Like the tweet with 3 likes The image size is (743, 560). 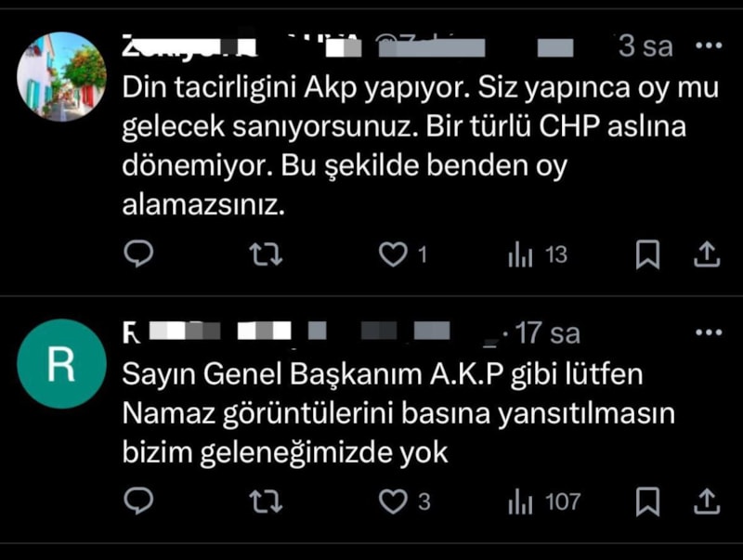click(x=404, y=501)
